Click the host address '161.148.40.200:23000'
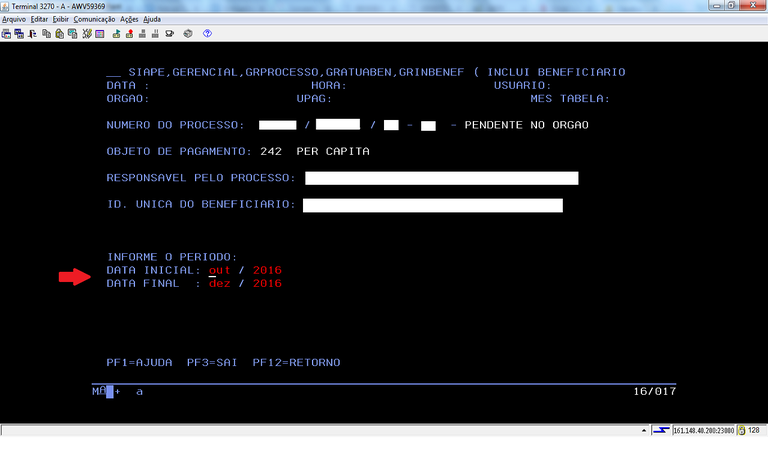Screen dimensions: 768x456 click(703, 431)
